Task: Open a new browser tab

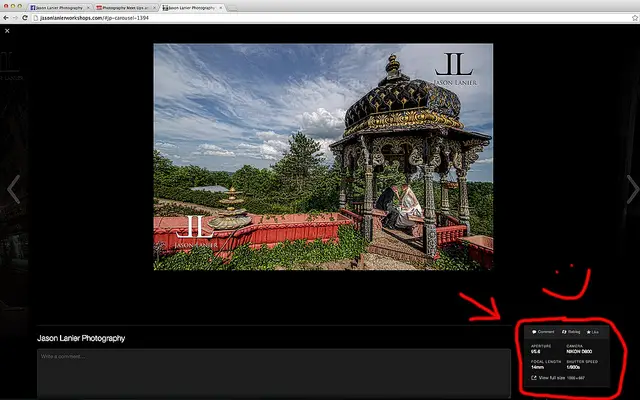Action: [232, 8]
